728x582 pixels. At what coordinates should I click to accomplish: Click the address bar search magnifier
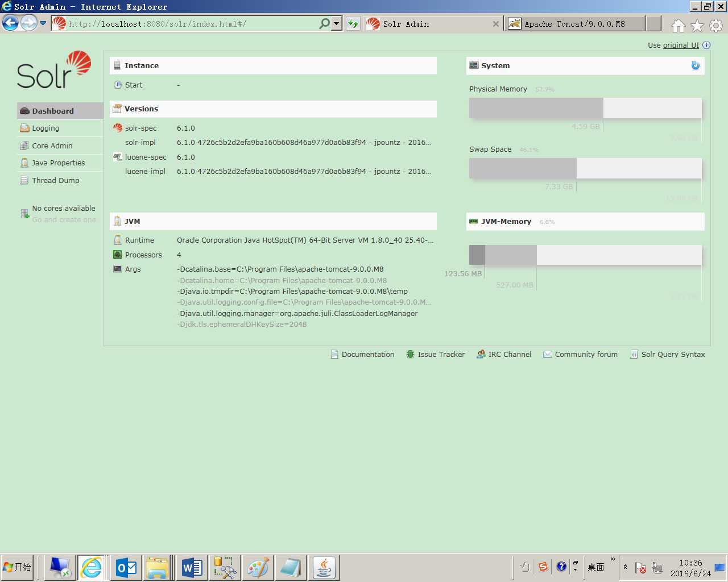[324, 24]
